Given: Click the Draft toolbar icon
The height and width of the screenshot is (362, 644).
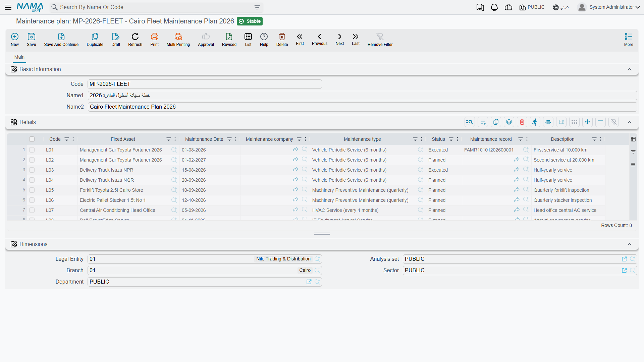Looking at the screenshot, I should (x=116, y=40).
